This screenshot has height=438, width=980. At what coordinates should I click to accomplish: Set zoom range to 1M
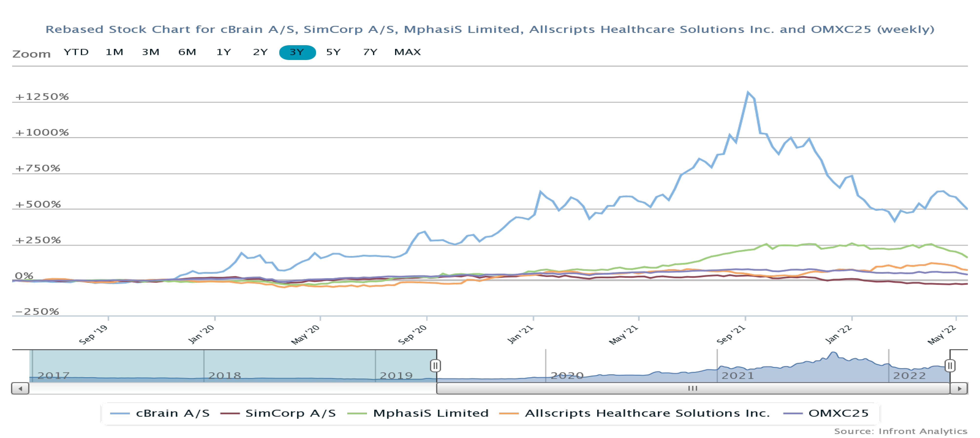pyautogui.click(x=114, y=52)
